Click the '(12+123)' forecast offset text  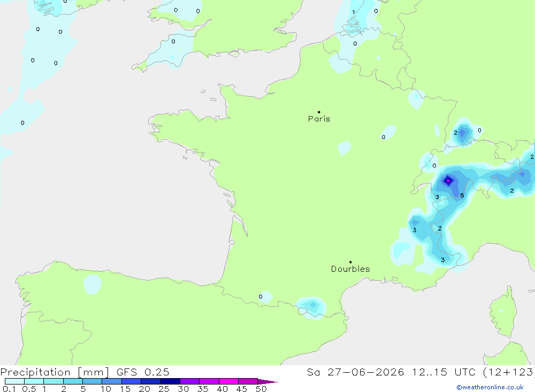(509, 372)
